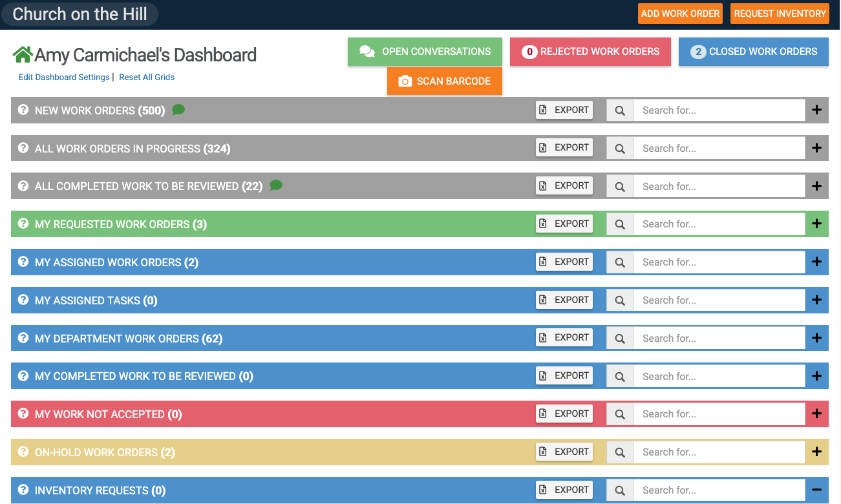The width and height of the screenshot is (841, 504).
Task: Click help icon for My Department Work Orders
Action: 23,338
